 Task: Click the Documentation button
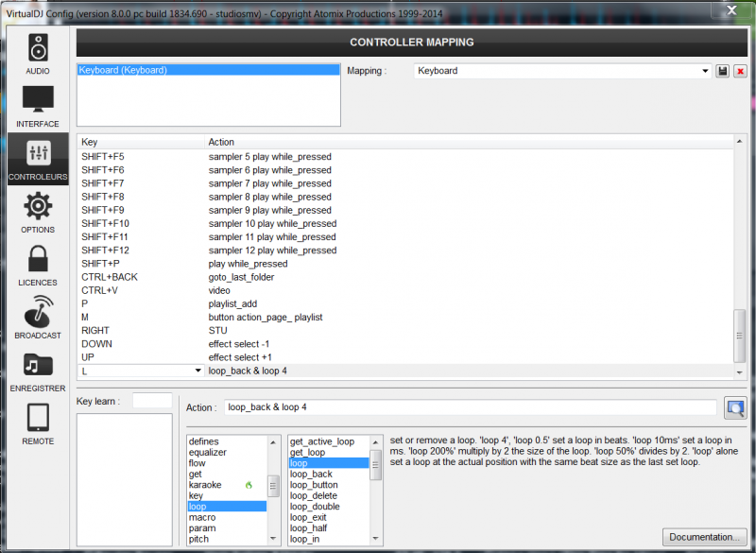[705, 537]
